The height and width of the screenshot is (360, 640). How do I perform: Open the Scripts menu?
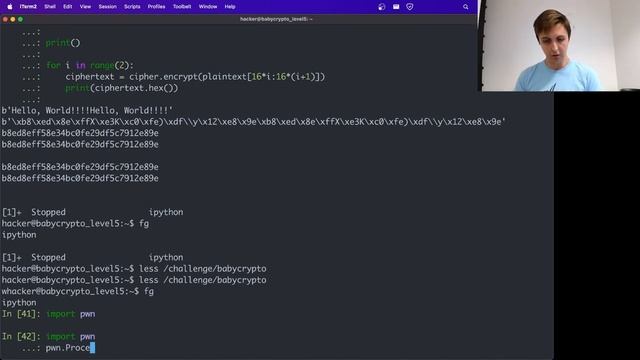[132, 7]
